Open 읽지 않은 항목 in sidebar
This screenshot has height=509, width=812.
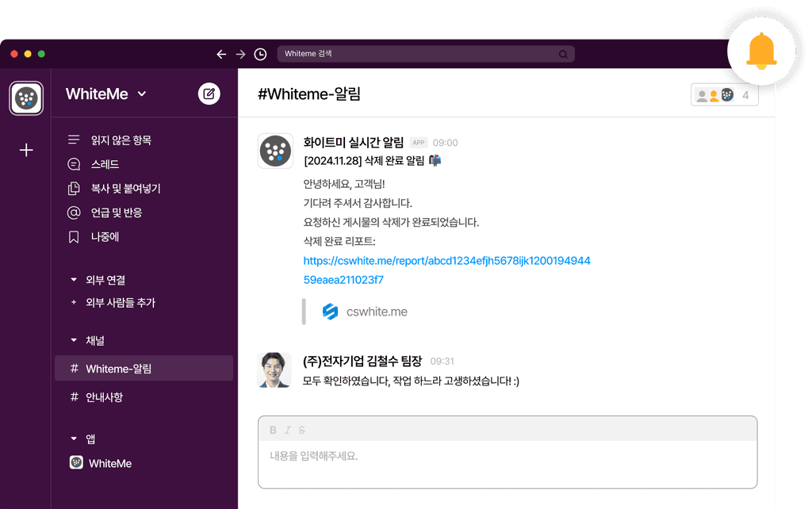[x=109, y=140]
